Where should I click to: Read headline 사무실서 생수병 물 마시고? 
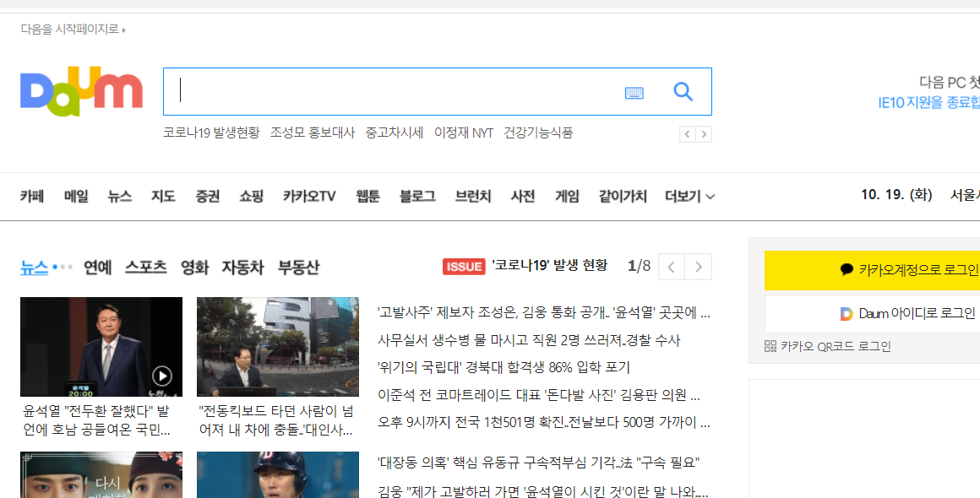(x=529, y=340)
